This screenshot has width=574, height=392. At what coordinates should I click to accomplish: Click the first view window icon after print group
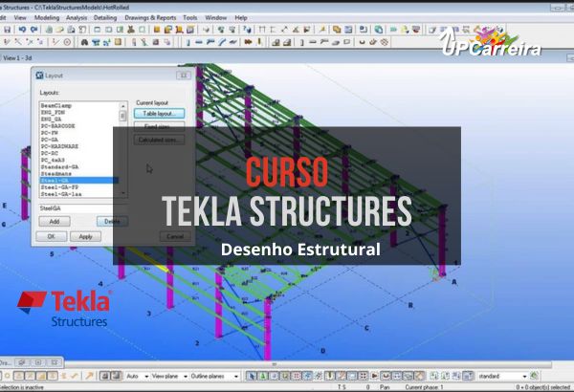tap(97, 30)
